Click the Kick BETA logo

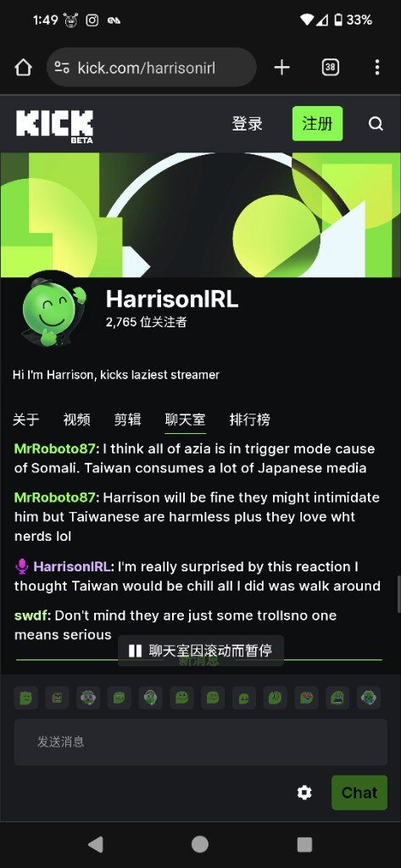(54, 126)
